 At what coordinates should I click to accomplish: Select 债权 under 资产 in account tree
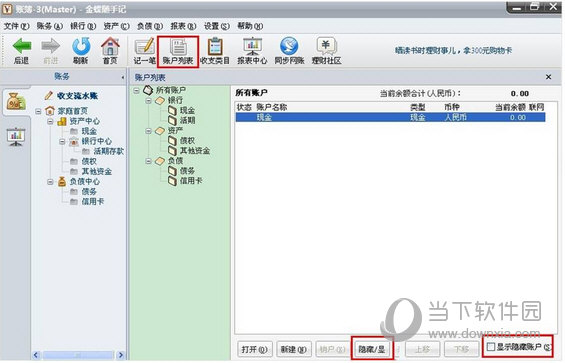pyautogui.click(x=187, y=141)
